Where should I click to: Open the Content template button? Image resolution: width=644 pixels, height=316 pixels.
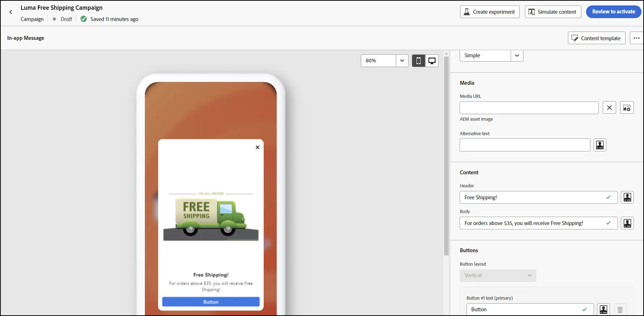coord(597,38)
